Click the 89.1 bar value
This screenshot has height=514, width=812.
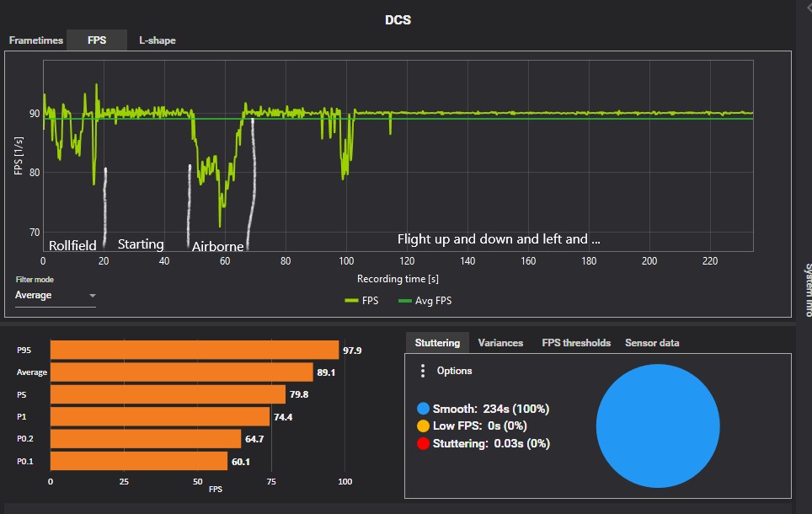click(x=326, y=372)
